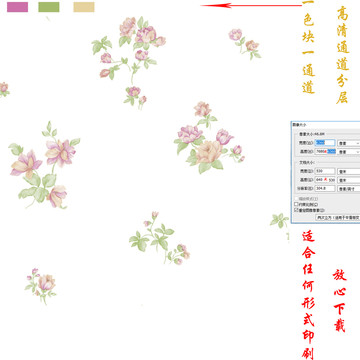The image size is (360, 360).
Task: Click the document height input field
Action: [325, 180]
